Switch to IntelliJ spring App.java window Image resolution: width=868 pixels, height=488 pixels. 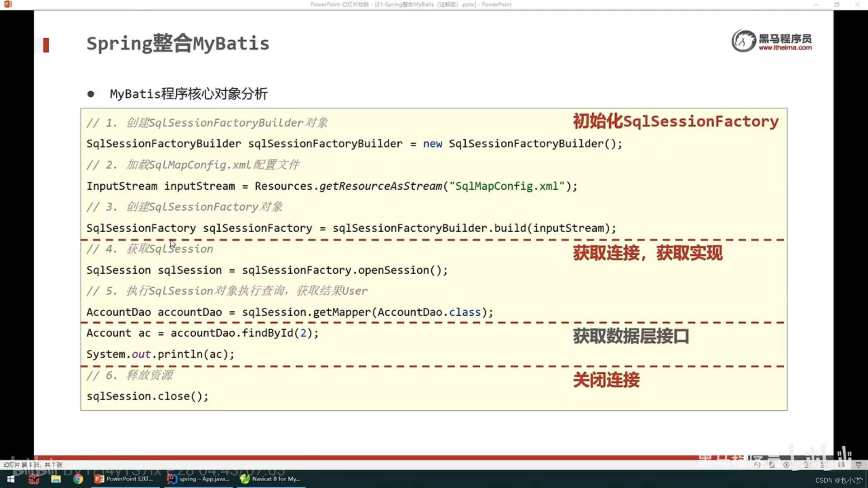tap(198, 479)
